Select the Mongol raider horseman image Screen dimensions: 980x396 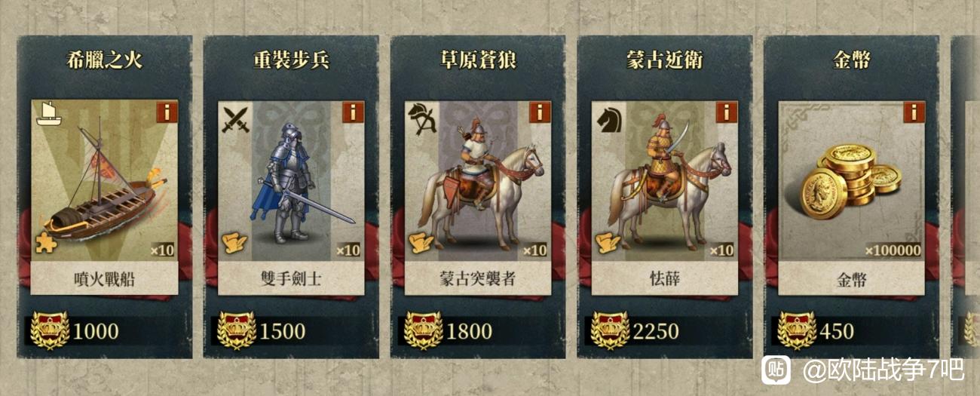(x=478, y=180)
